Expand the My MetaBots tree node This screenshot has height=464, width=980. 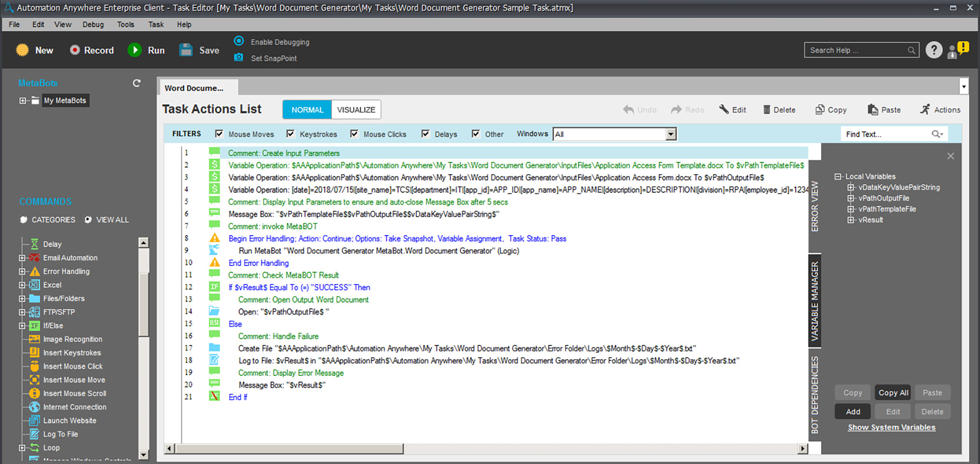[x=23, y=101]
